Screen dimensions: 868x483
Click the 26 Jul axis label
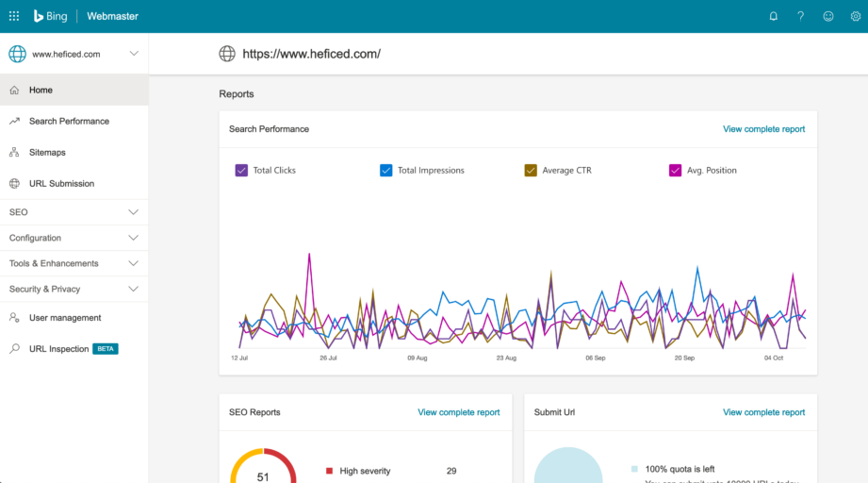[328, 358]
